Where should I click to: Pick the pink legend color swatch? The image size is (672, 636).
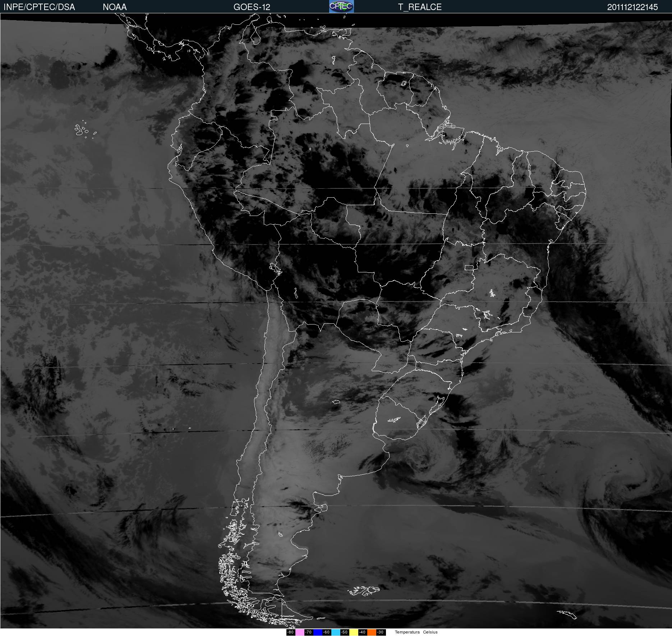(300, 632)
